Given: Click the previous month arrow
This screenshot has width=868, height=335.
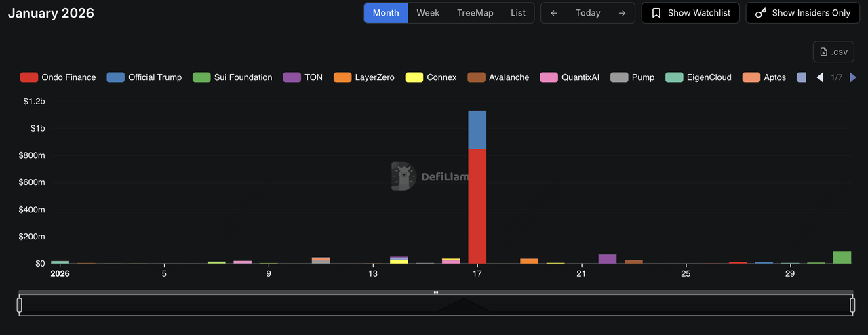Looking at the screenshot, I should click(x=554, y=13).
